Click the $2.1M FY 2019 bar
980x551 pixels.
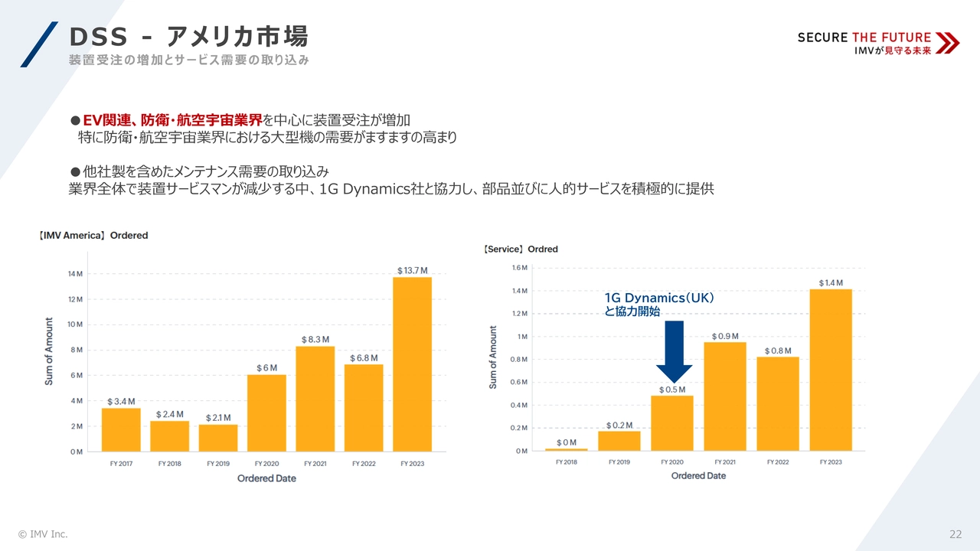pos(218,438)
